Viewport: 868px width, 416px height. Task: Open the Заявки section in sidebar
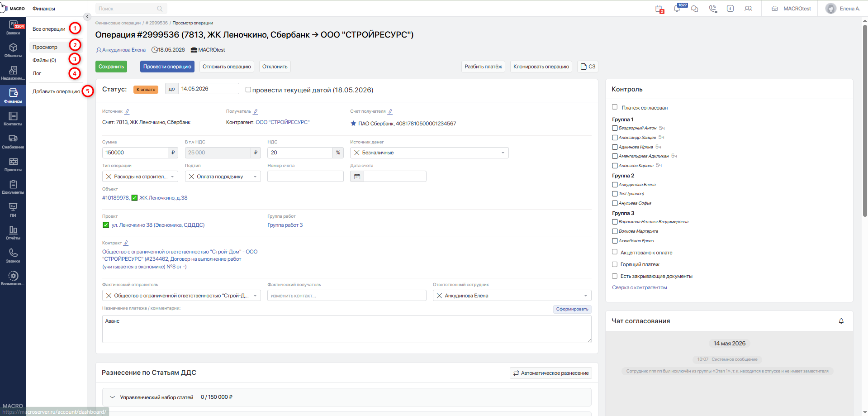(x=13, y=28)
